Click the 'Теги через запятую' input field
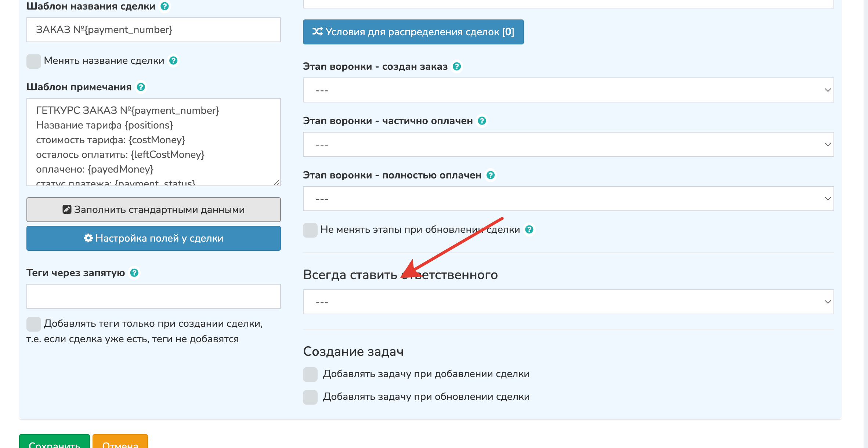This screenshot has width=868, height=448. [153, 296]
